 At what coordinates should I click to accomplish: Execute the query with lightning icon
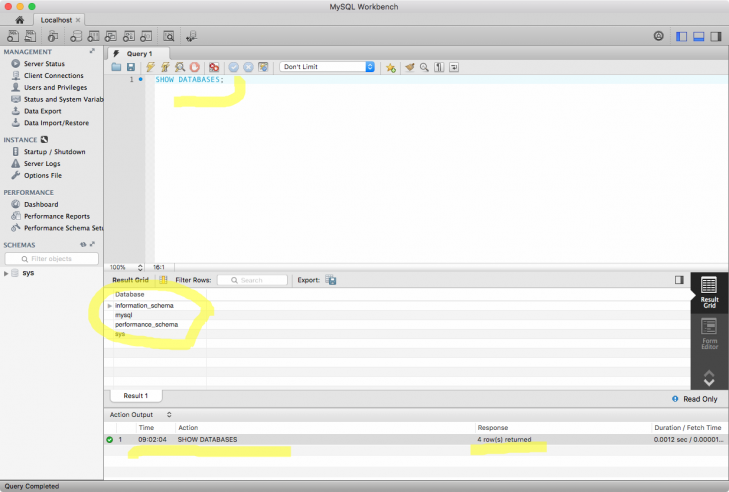150,67
